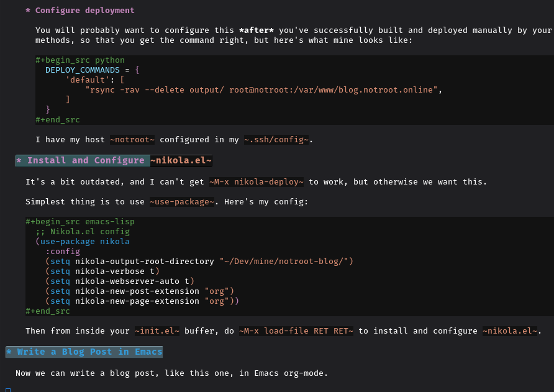554x392 pixels.
Task: Place cursor on "use-package nikola" line
Action: click(84, 241)
